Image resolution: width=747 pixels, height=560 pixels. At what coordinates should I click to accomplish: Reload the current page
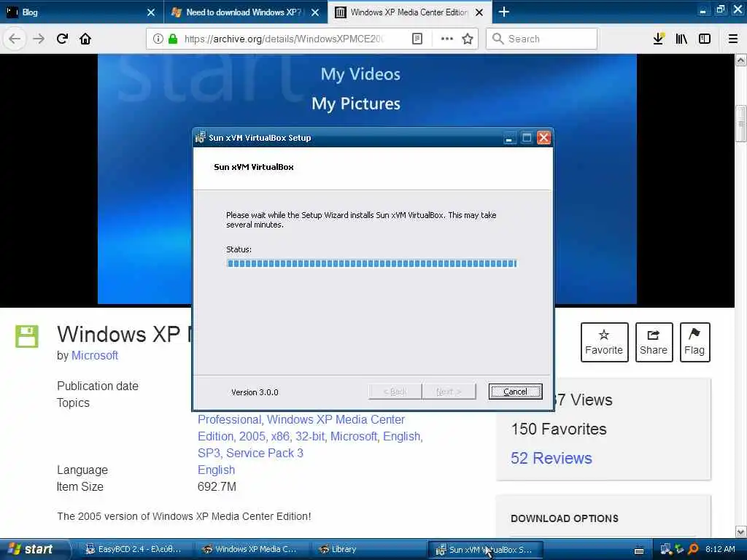[x=63, y=39]
